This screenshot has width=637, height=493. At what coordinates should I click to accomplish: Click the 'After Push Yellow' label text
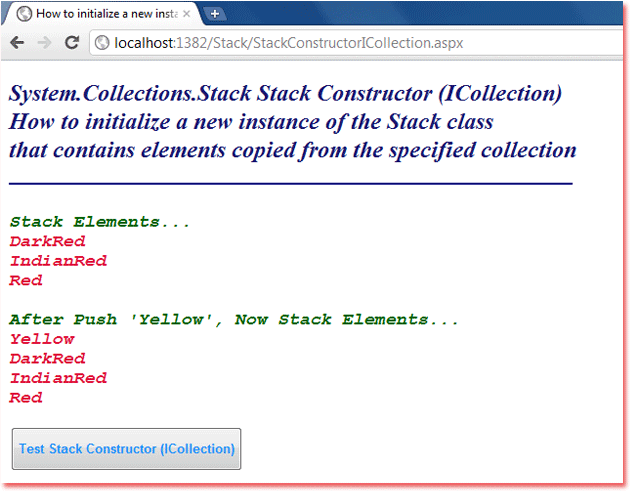pos(234,320)
